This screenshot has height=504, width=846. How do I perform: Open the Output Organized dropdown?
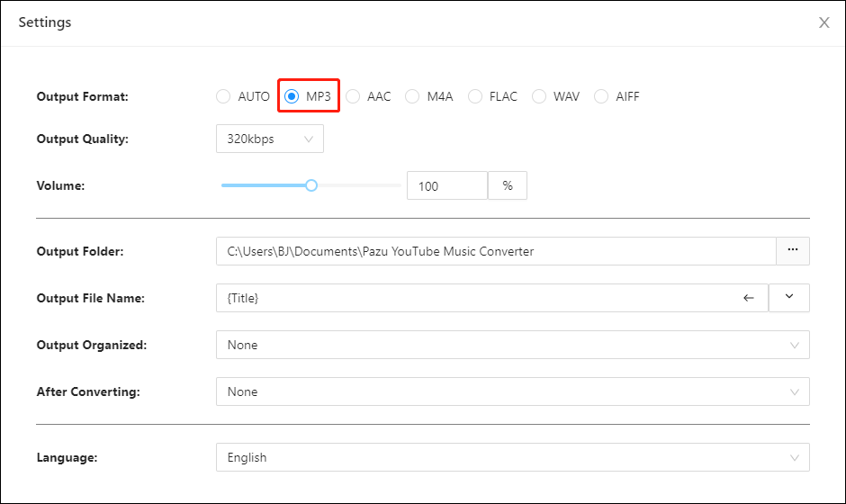pos(513,345)
